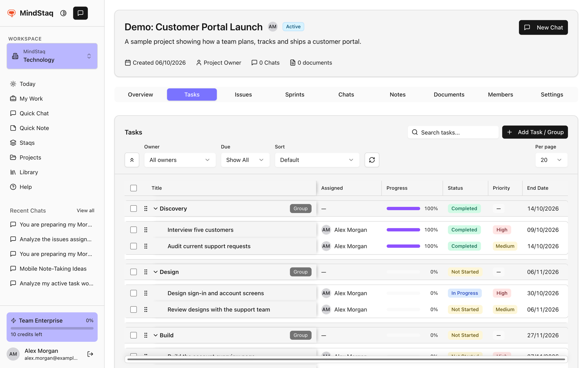Click the MindStaq logo icon
The image size is (588, 368).
[11, 13]
